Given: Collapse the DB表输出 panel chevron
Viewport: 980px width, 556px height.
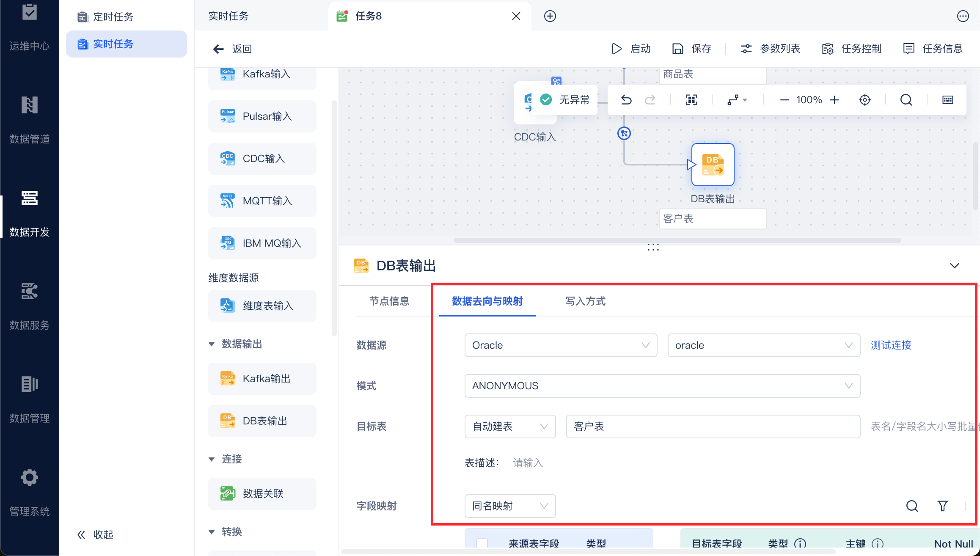Looking at the screenshot, I should click(954, 266).
